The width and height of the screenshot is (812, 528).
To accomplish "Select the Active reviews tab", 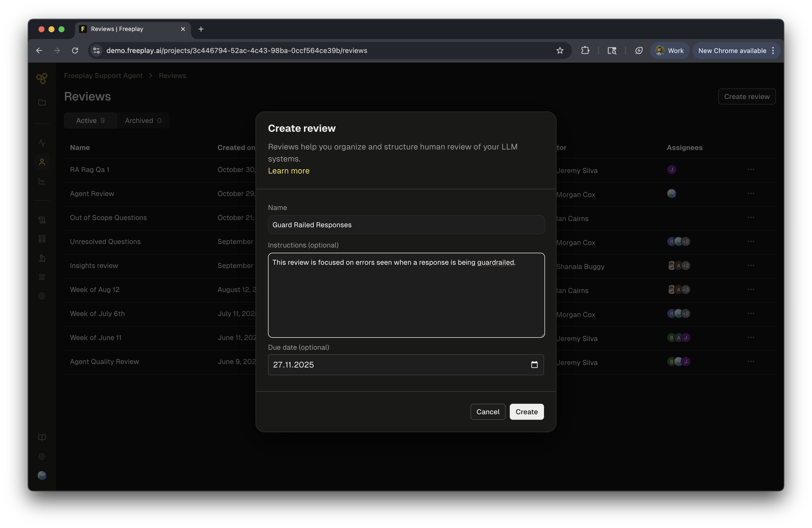I will point(90,120).
